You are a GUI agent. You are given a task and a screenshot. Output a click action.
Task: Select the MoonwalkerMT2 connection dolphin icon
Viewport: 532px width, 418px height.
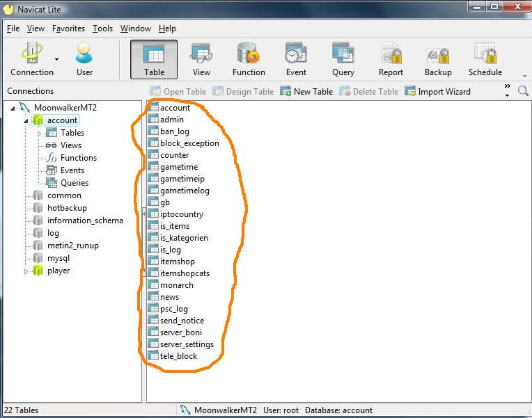[24, 108]
